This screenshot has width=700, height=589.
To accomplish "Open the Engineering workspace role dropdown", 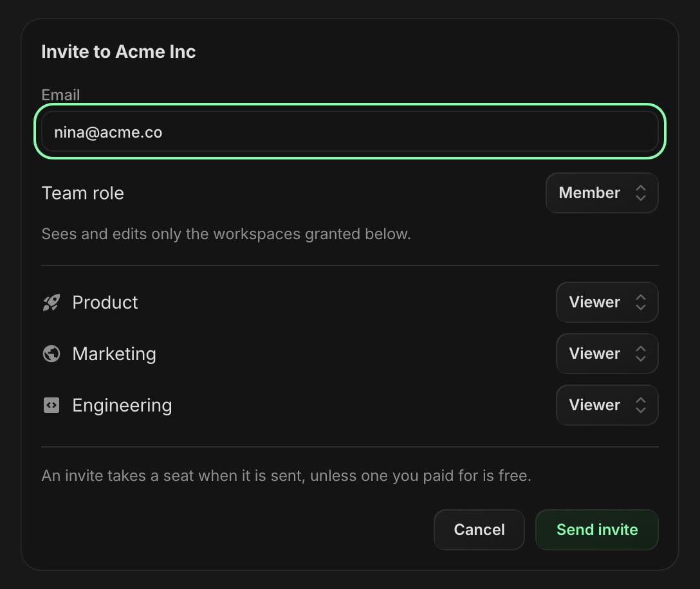I will coord(607,404).
